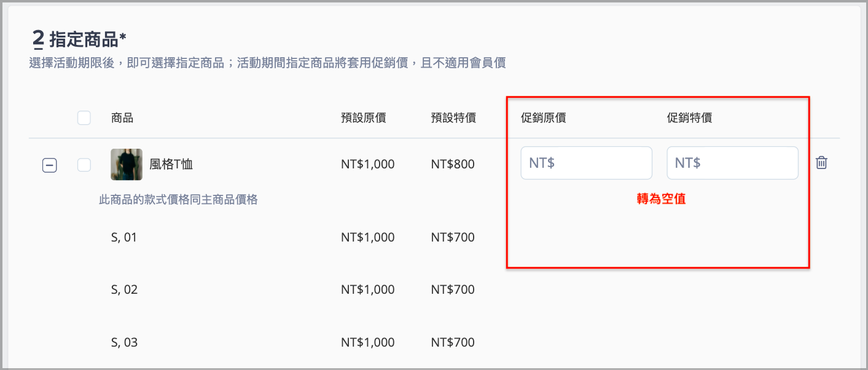Viewport: 868px width, 370px height.
Task: Select the S, 02 variant row
Action: [x=124, y=289]
